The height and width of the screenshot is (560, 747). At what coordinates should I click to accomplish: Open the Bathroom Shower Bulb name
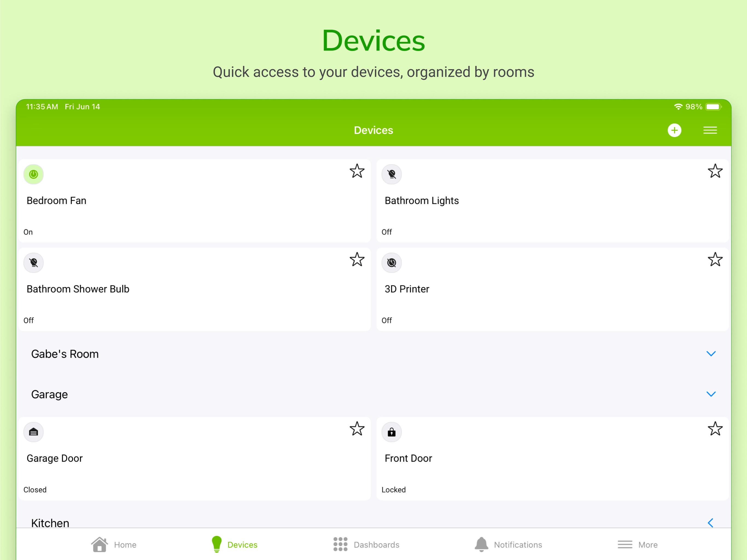click(78, 289)
